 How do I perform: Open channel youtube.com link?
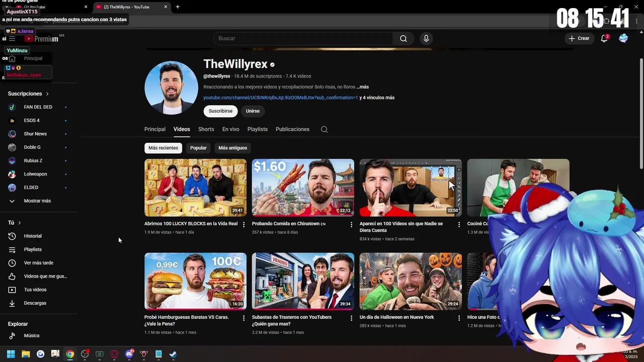coord(281,98)
